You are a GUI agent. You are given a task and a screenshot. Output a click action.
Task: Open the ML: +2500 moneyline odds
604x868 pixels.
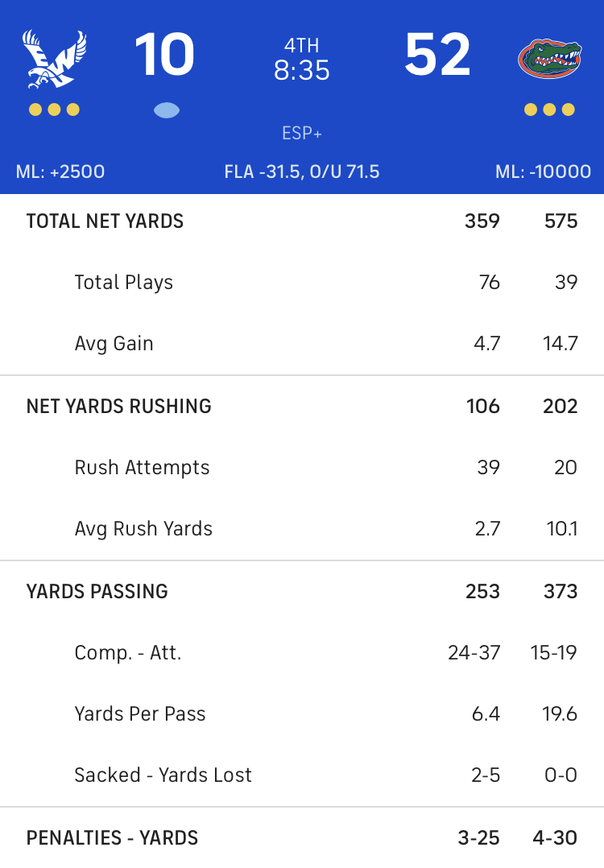(x=60, y=172)
